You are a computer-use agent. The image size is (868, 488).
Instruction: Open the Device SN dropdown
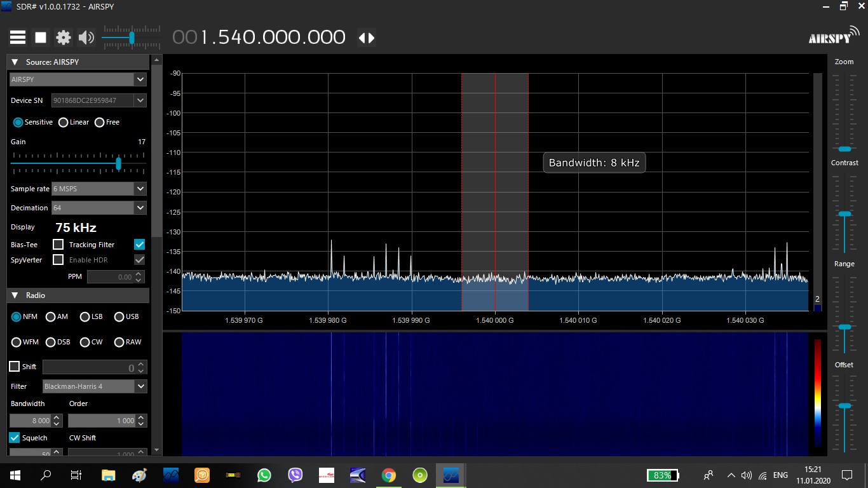98,100
